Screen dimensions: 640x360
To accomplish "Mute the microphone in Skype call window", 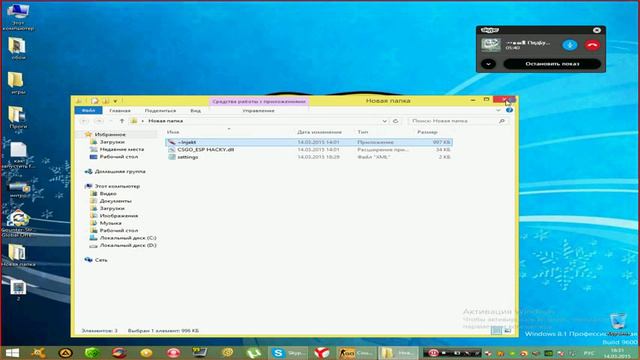I will 570,45.
